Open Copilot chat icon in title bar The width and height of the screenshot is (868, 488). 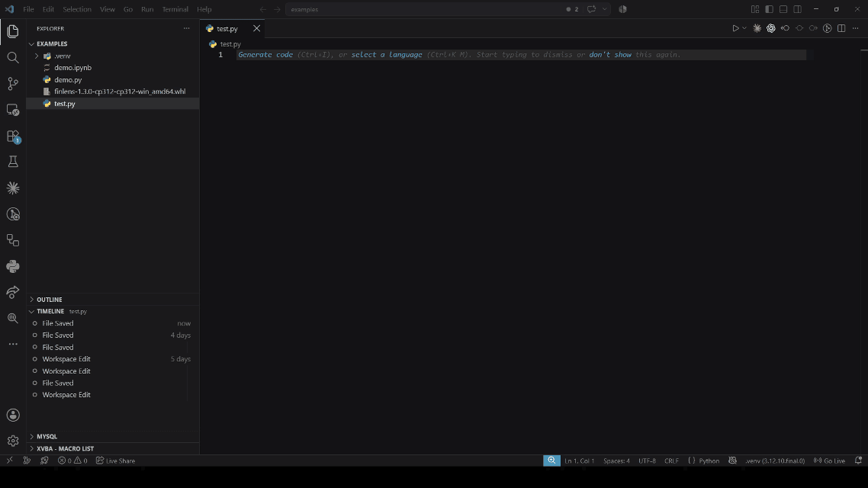click(592, 9)
